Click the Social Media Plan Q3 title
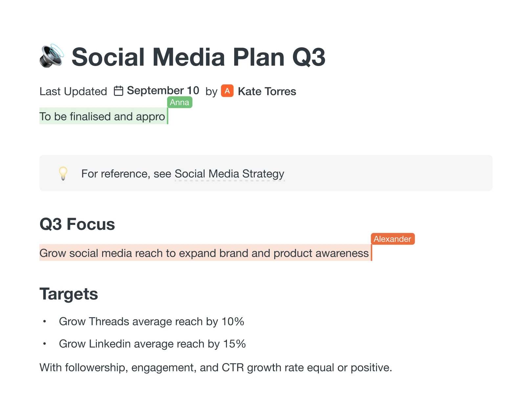 click(x=198, y=57)
